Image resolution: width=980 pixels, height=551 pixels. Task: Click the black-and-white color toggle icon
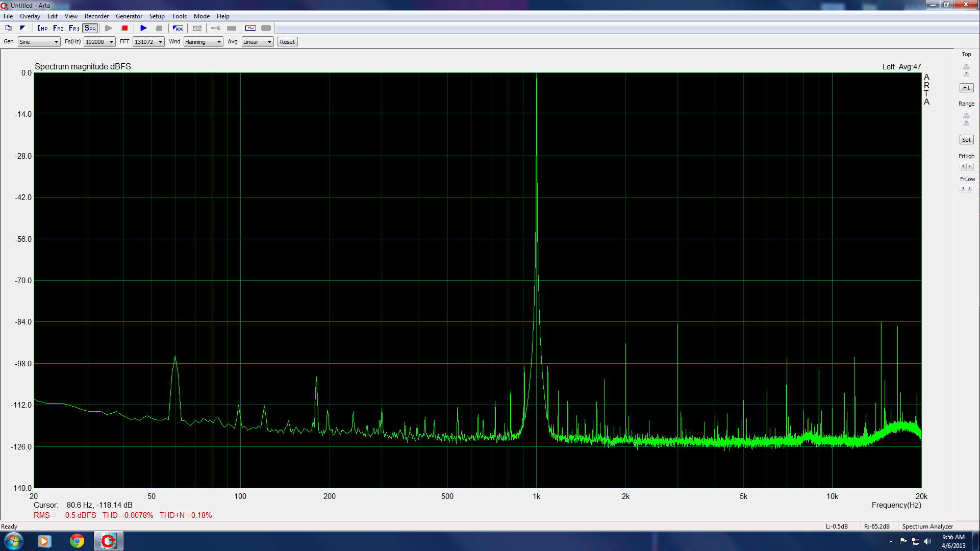tap(22, 28)
